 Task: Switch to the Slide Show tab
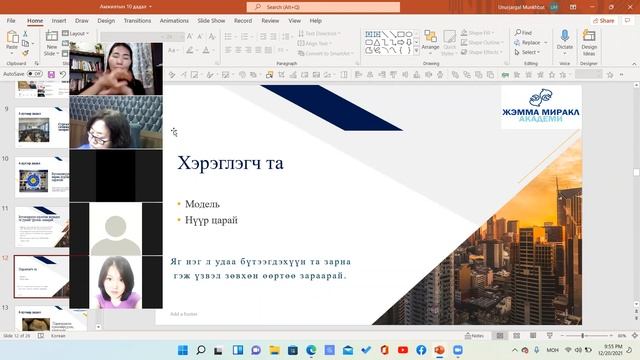(x=211, y=20)
